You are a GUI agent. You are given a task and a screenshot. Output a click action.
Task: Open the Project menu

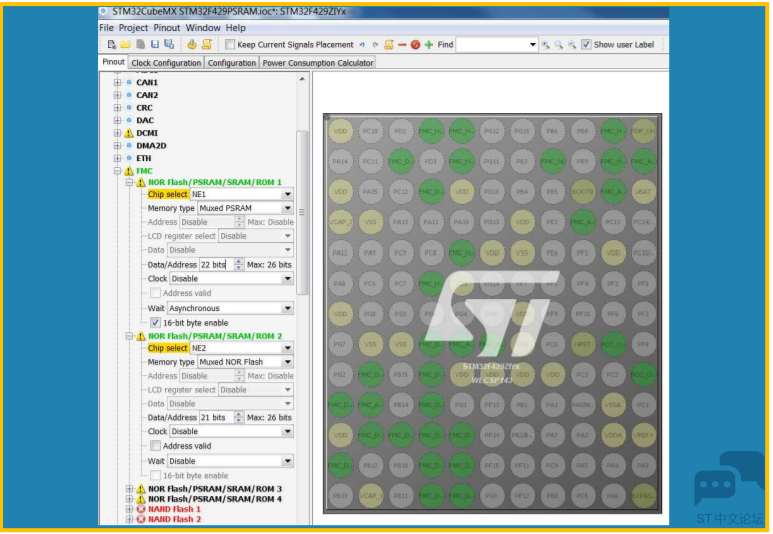(133, 28)
